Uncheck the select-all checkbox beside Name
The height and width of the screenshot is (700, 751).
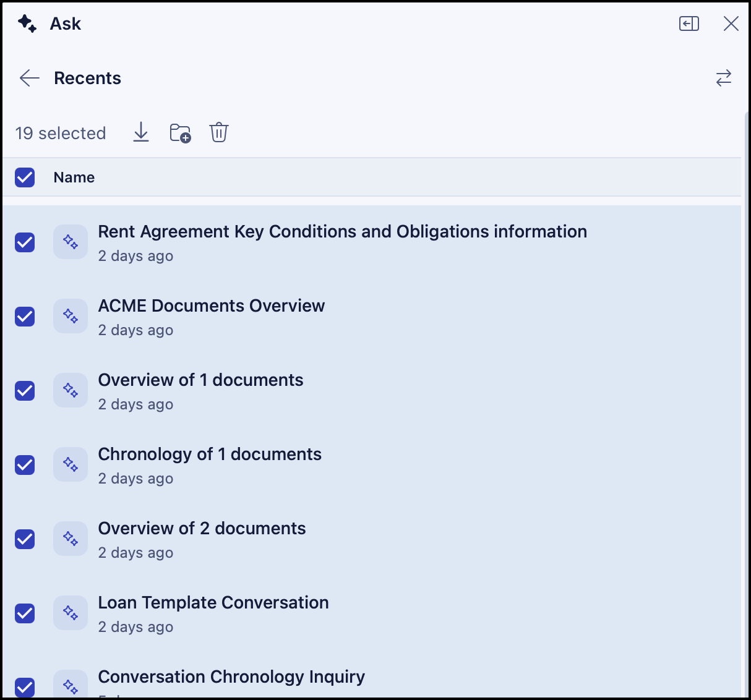[x=25, y=177]
